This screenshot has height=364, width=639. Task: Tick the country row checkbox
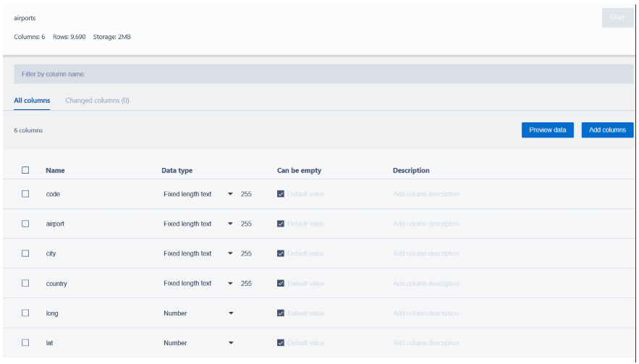point(25,284)
